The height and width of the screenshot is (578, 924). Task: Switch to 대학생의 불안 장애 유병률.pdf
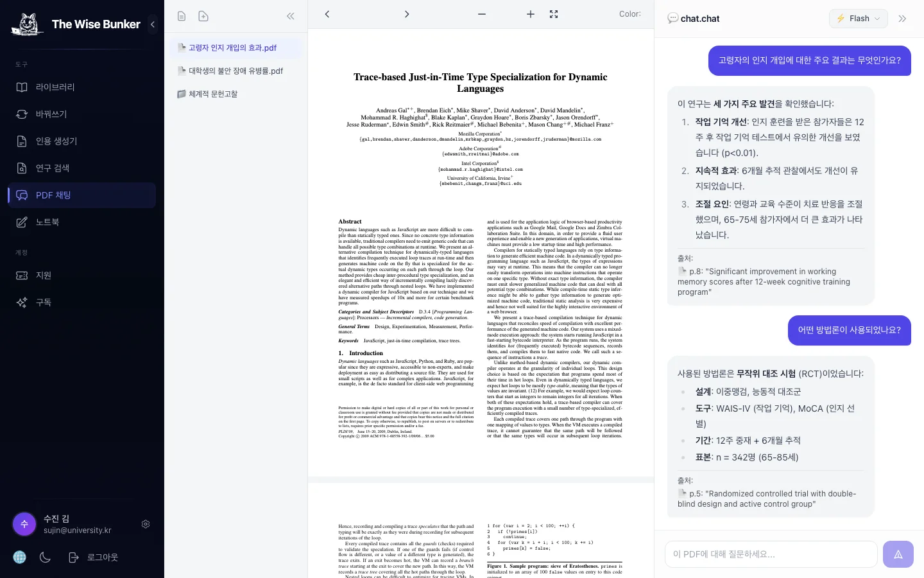(236, 71)
